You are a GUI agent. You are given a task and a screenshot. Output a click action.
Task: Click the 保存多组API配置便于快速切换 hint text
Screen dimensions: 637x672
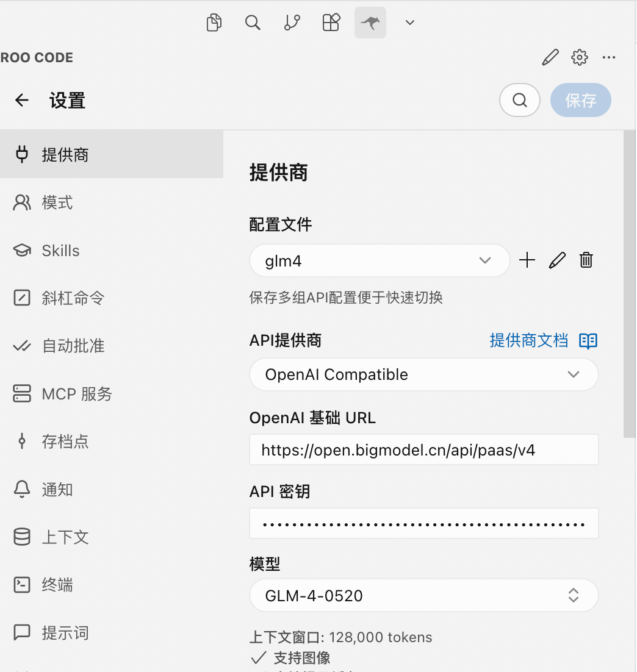click(x=346, y=298)
